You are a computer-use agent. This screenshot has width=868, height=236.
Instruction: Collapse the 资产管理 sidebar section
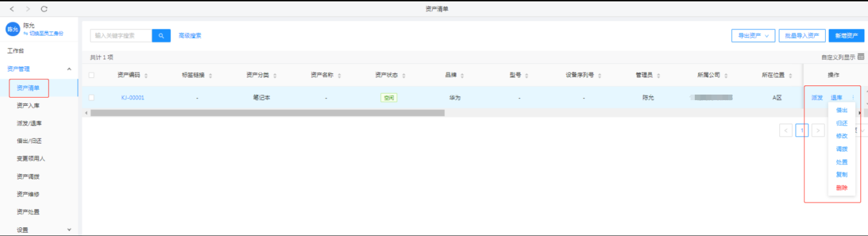pos(69,69)
